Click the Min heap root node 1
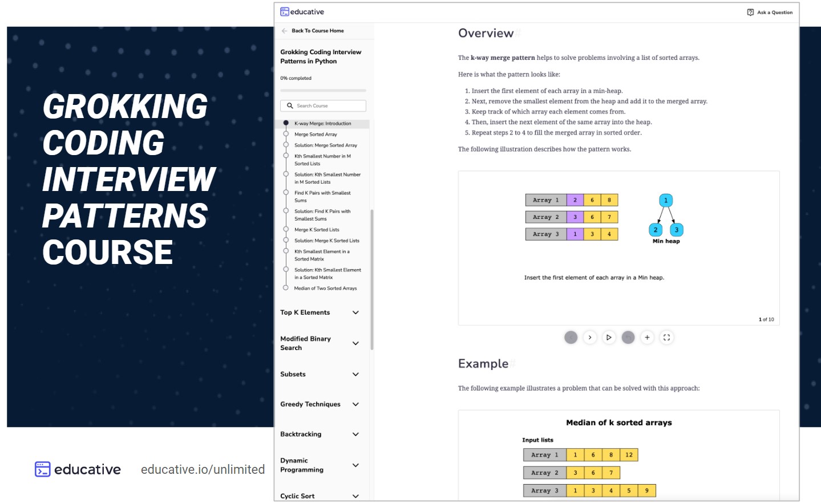This screenshot has height=504, width=821. (x=666, y=200)
